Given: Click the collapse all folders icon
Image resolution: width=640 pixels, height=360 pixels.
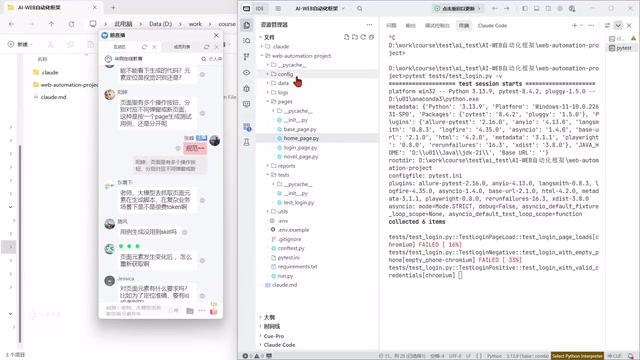Looking at the screenshot, I should (371, 37).
